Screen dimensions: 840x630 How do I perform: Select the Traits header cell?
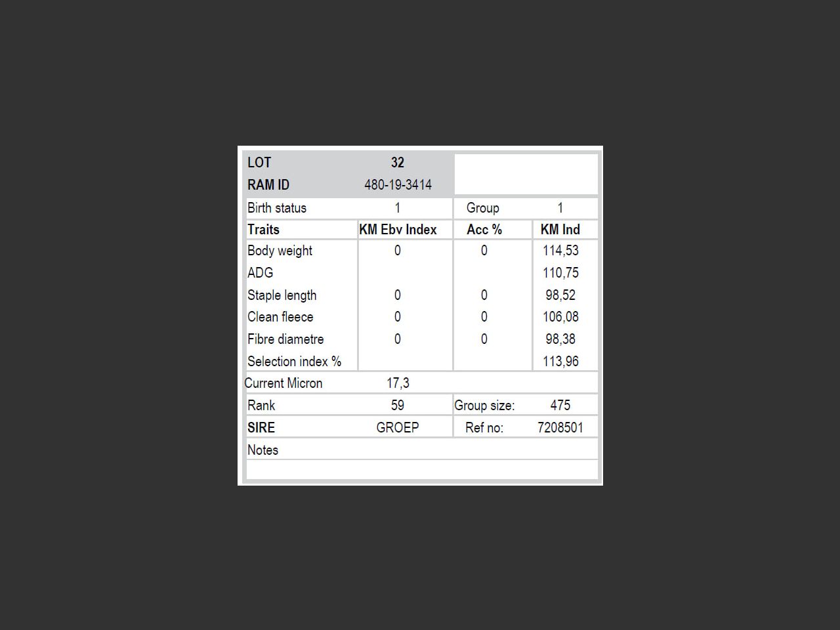coord(263,230)
